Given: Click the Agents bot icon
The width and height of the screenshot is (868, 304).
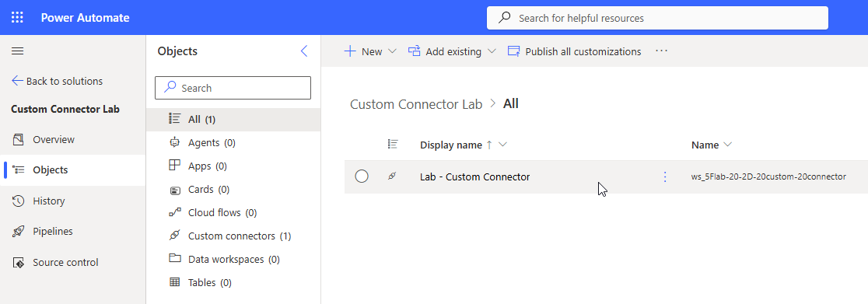Looking at the screenshot, I should [x=175, y=142].
